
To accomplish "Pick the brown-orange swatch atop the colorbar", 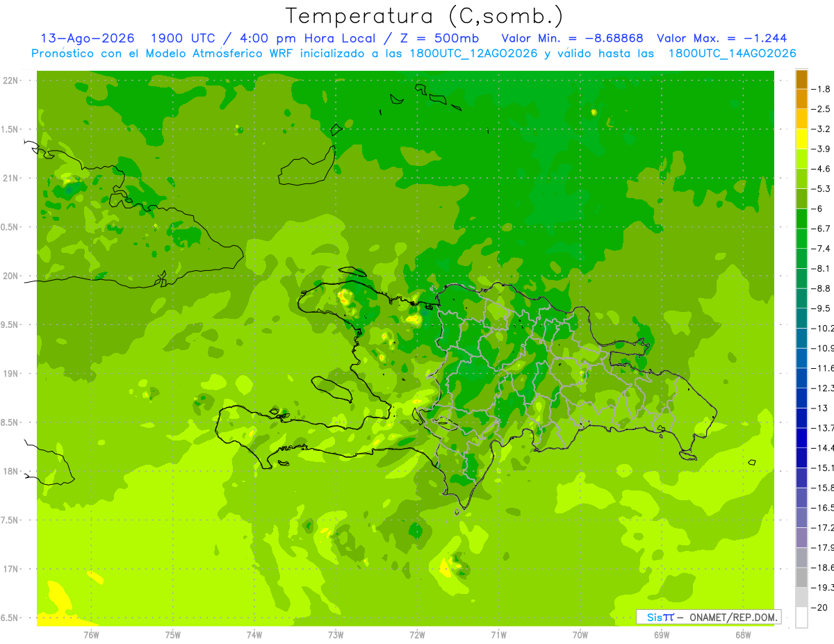I will pos(801,79).
